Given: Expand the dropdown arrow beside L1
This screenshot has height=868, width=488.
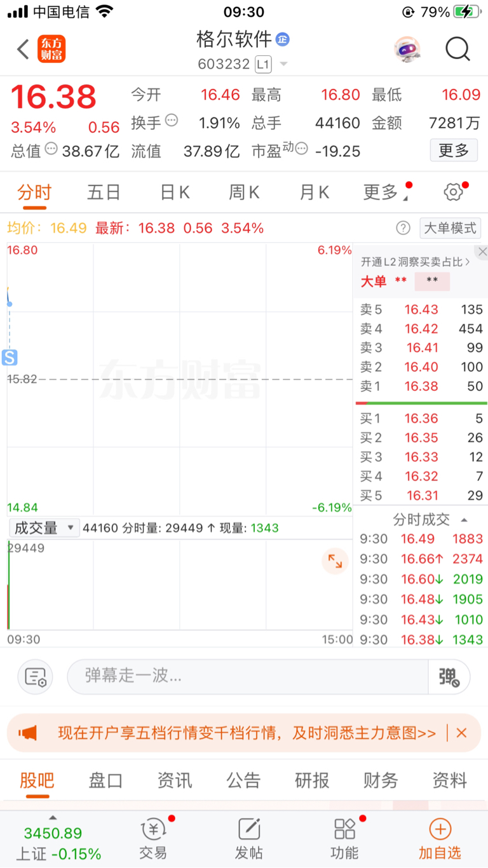Looking at the screenshot, I should coord(283,64).
